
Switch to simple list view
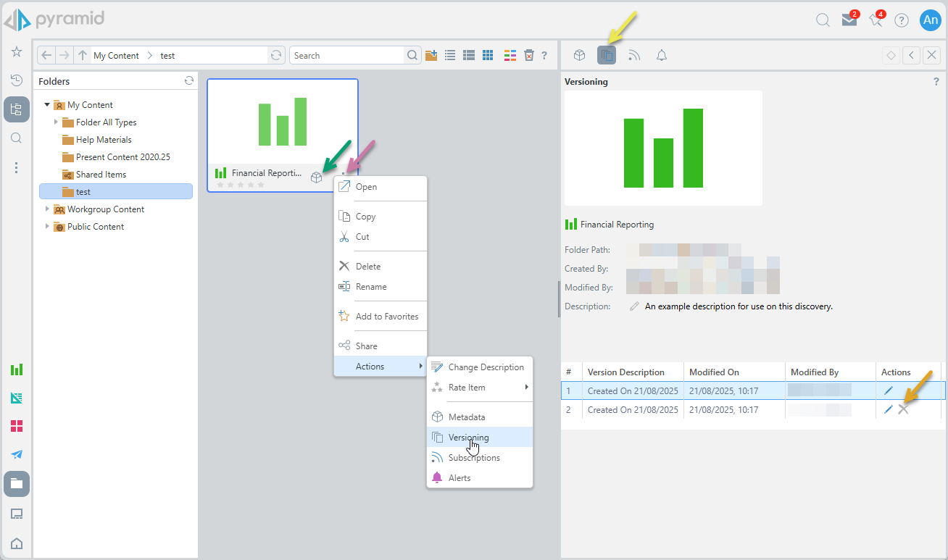tap(450, 55)
